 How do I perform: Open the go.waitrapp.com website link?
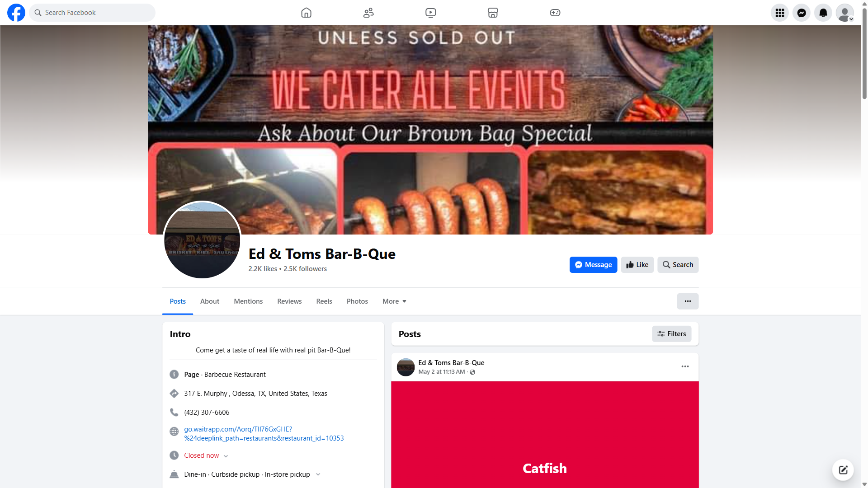pos(264,434)
